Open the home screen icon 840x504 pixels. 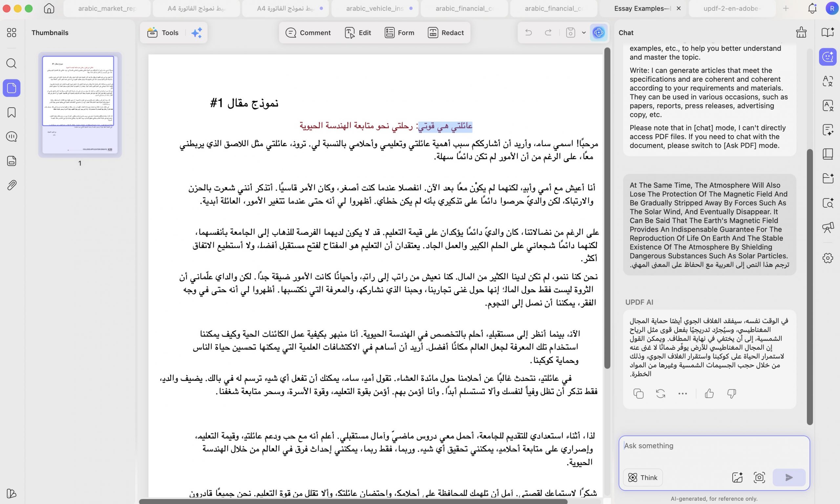49,9
